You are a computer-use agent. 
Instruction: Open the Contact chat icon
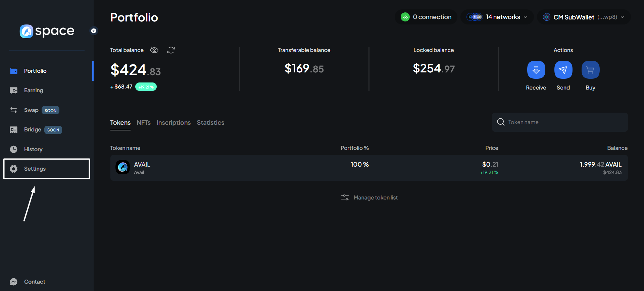coord(14,282)
